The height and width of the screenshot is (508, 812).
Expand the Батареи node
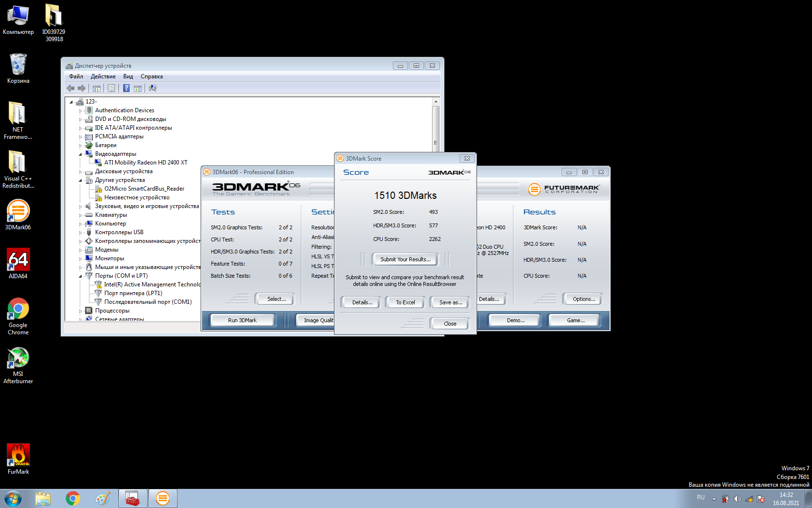coord(81,146)
